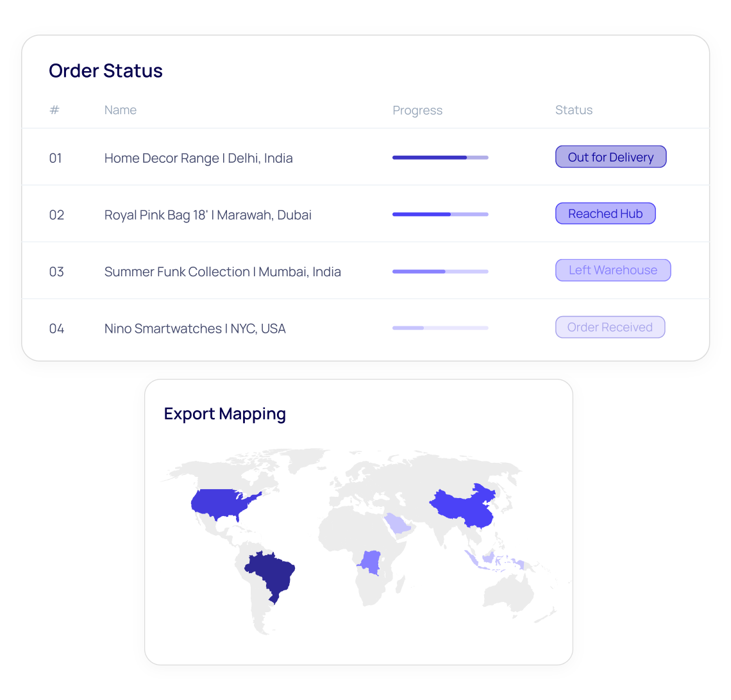Click progress bar for Nino Smartwatches

440,328
